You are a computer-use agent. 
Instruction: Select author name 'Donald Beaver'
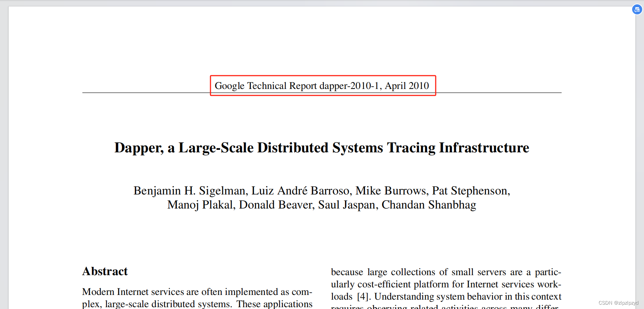coord(276,205)
